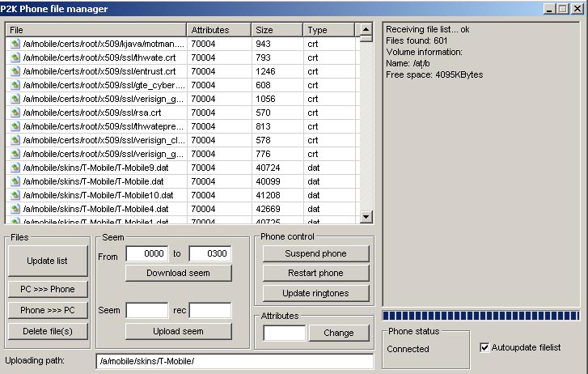
Task: Click the Seem From value field
Action: [146, 254]
